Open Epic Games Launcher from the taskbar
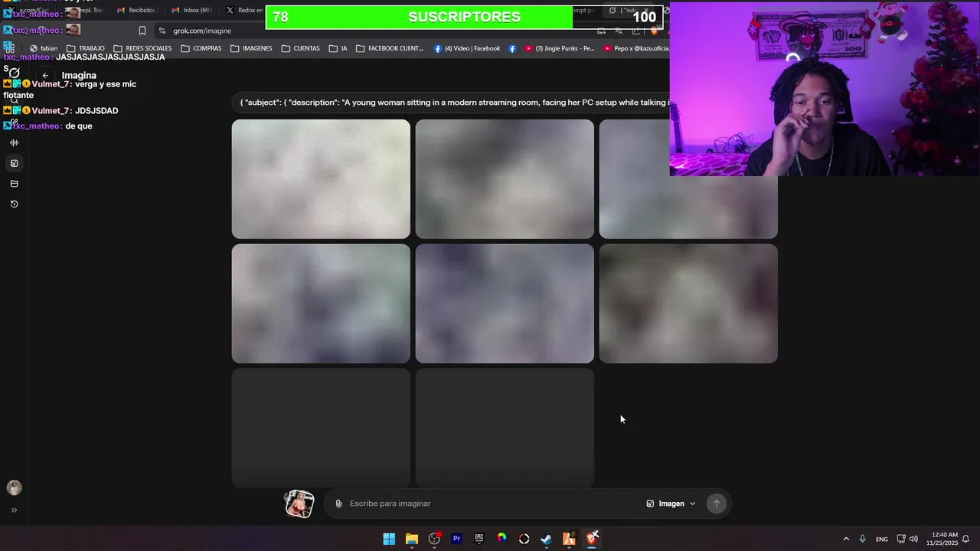980x551 pixels. pyautogui.click(x=479, y=539)
